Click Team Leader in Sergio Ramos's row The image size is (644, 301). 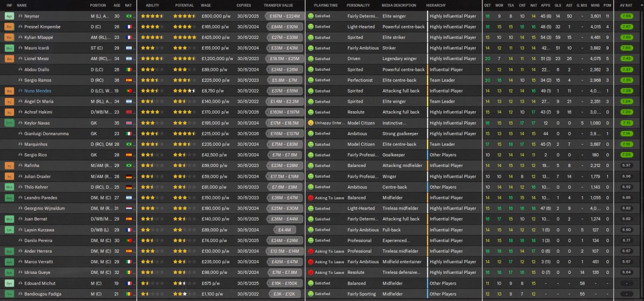pyautogui.click(x=442, y=80)
